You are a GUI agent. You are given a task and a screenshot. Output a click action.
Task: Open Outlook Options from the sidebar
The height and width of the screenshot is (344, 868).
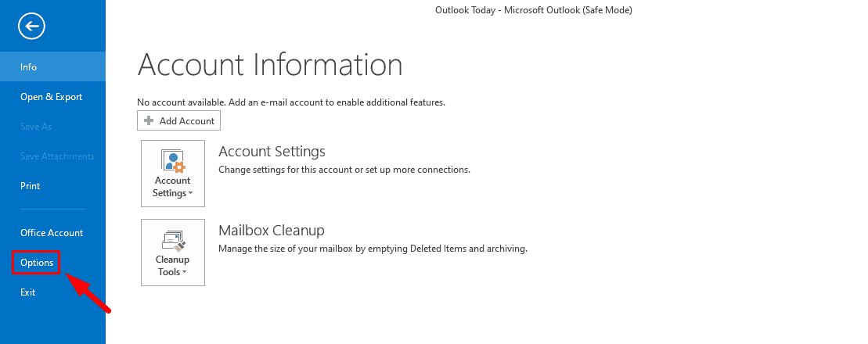[37, 263]
